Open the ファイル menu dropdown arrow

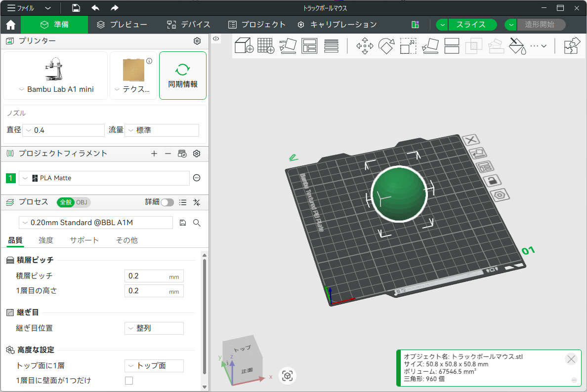(x=48, y=8)
